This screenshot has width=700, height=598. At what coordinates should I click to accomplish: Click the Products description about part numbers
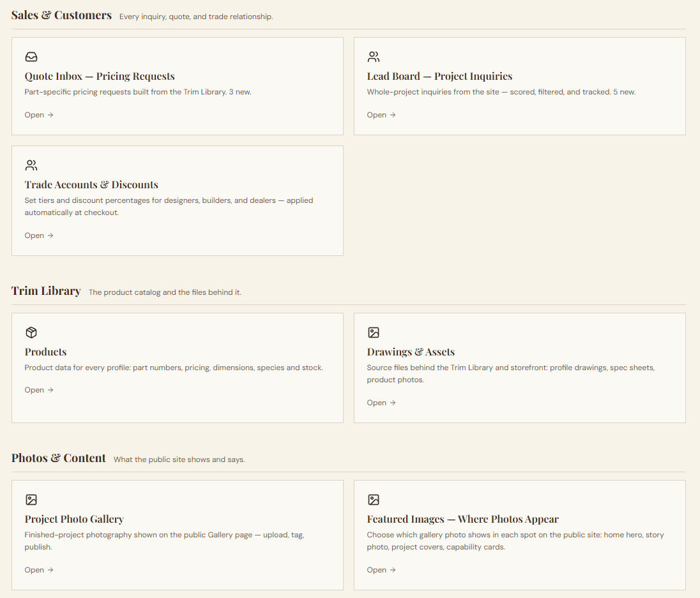[174, 368]
